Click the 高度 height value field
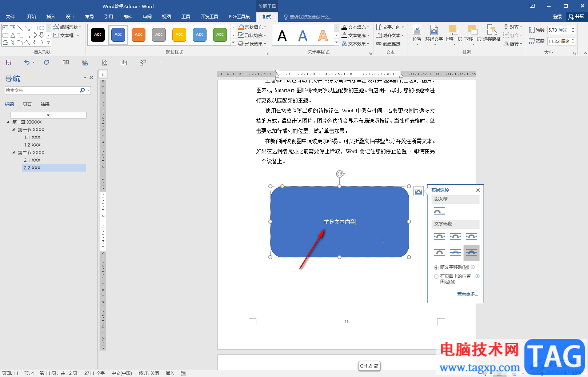This screenshot has width=588, height=377. pyautogui.click(x=559, y=30)
